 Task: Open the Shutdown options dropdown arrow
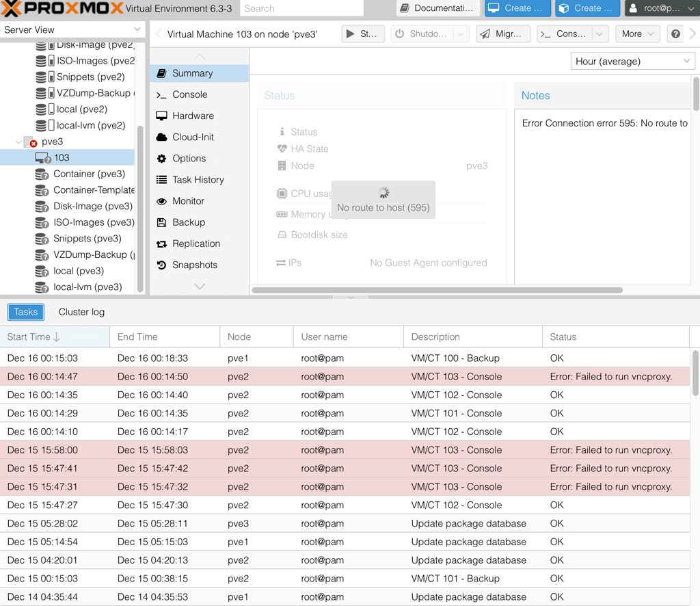click(461, 34)
